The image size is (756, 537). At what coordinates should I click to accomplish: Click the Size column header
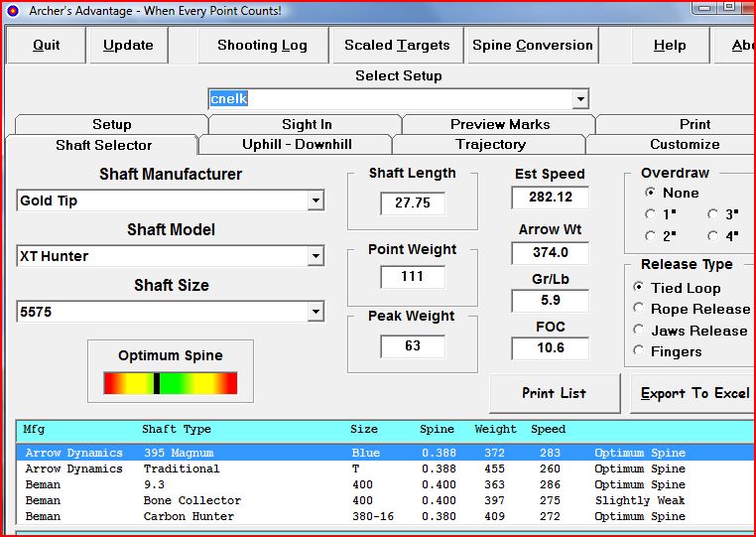click(364, 430)
